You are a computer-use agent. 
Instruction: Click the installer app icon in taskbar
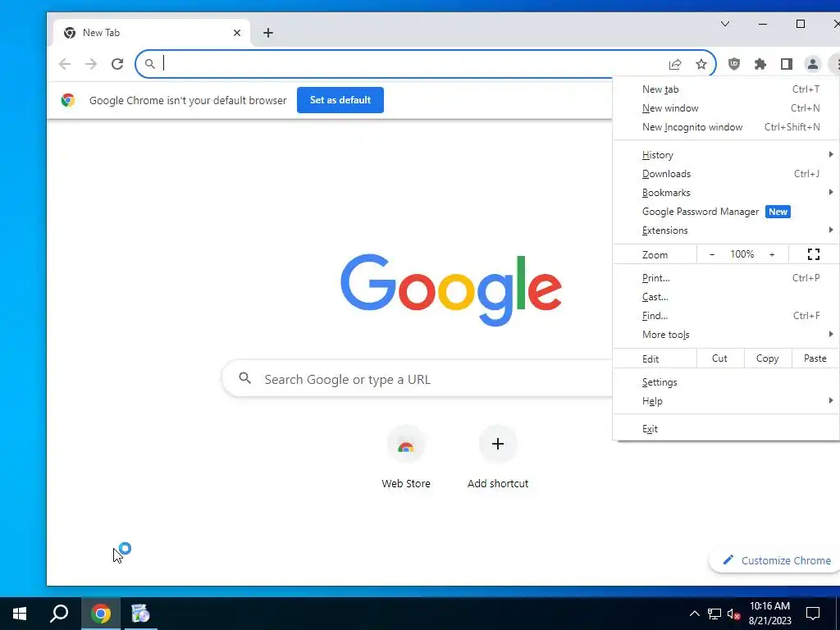[x=140, y=614]
